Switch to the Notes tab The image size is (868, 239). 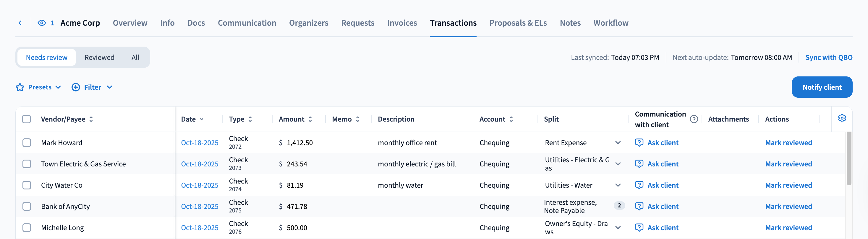570,23
